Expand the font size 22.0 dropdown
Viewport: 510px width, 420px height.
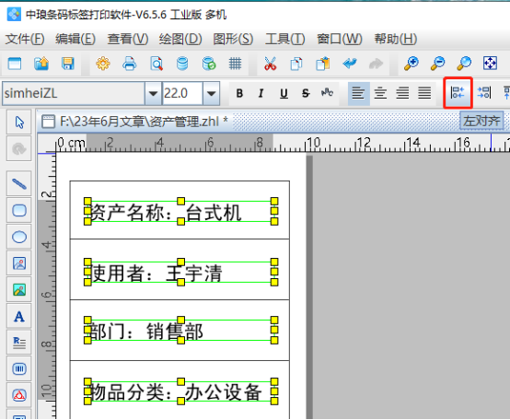click(x=212, y=93)
